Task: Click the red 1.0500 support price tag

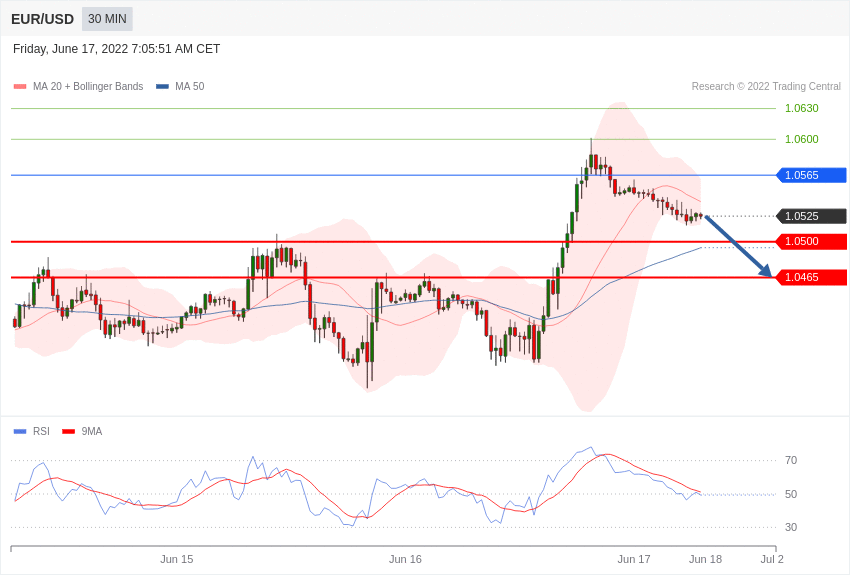Action: coord(812,241)
